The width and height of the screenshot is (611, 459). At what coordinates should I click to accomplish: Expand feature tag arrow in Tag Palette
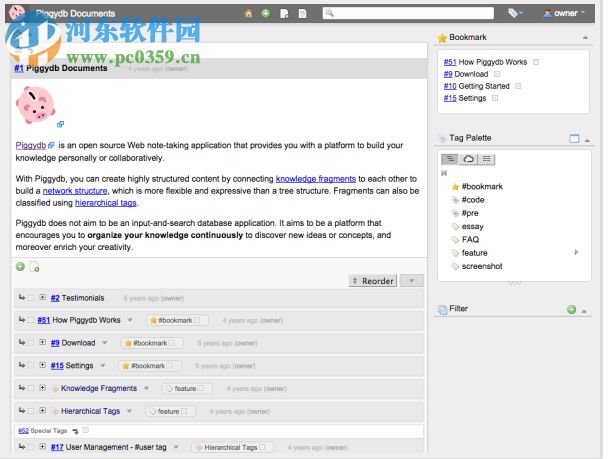pyautogui.click(x=576, y=252)
